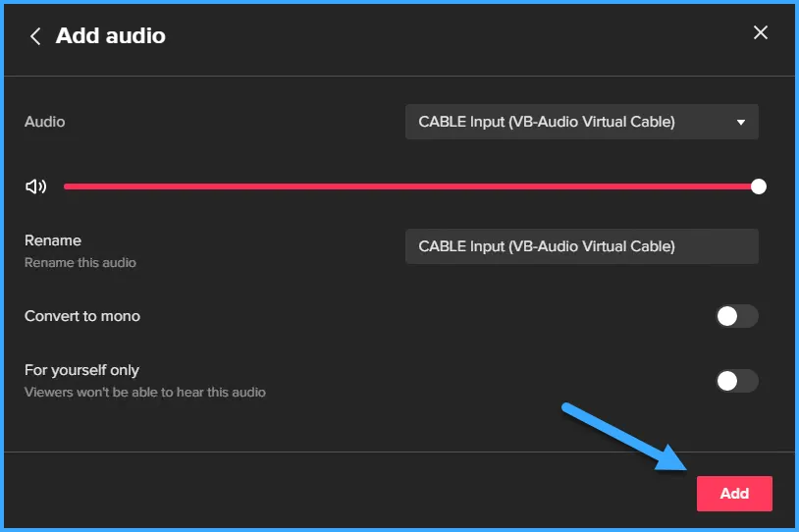Close the Add audio dialog
The width and height of the screenshot is (799, 532).
point(761,32)
